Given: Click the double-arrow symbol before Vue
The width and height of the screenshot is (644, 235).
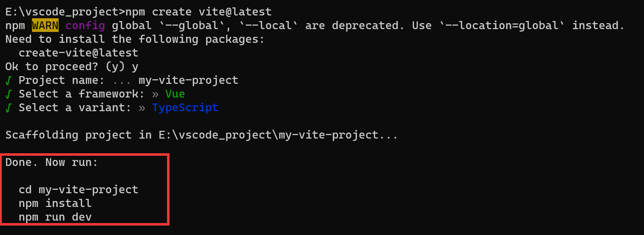Looking at the screenshot, I should coord(155,94).
